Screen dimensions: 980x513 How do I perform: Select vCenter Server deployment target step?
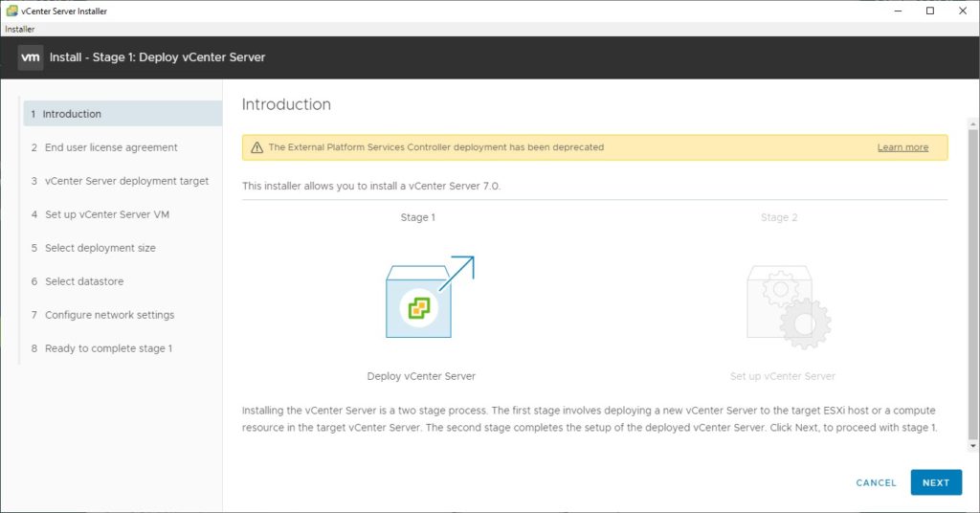point(126,181)
